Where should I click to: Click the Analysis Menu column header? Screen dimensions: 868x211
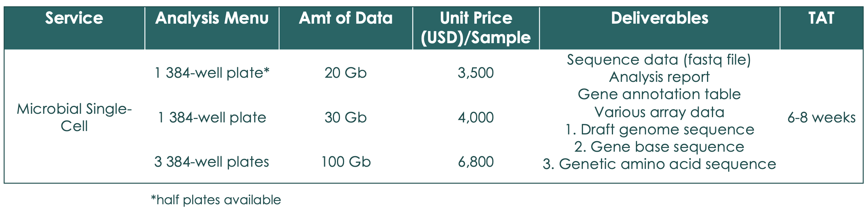[x=212, y=18]
